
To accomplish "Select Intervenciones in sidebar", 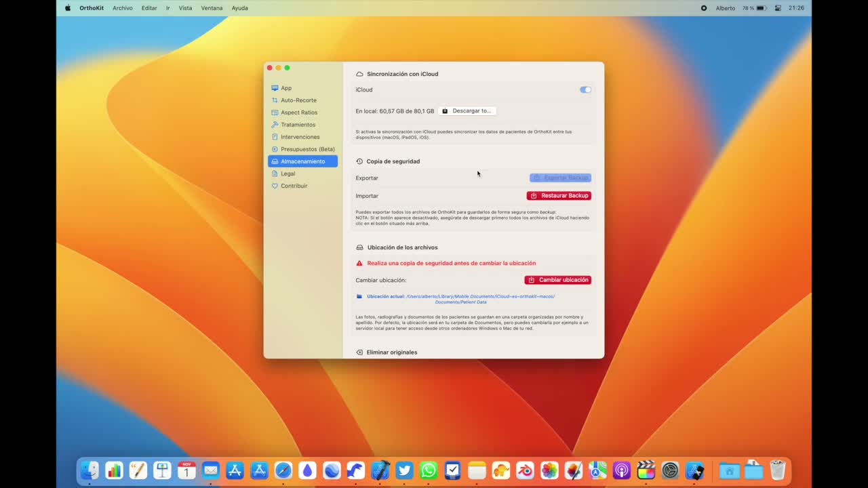I will click(x=302, y=137).
